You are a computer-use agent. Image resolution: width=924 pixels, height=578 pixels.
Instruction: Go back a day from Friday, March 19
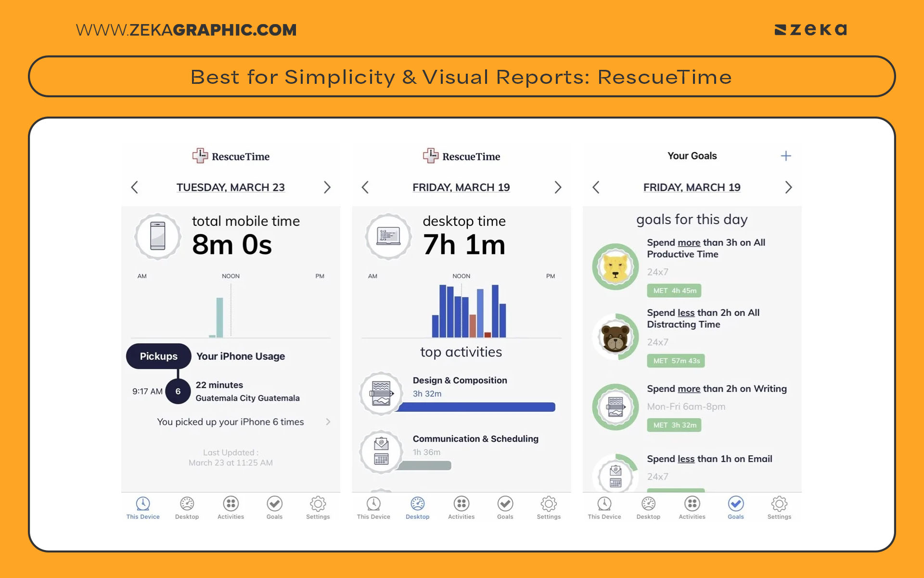pyautogui.click(x=365, y=187)
